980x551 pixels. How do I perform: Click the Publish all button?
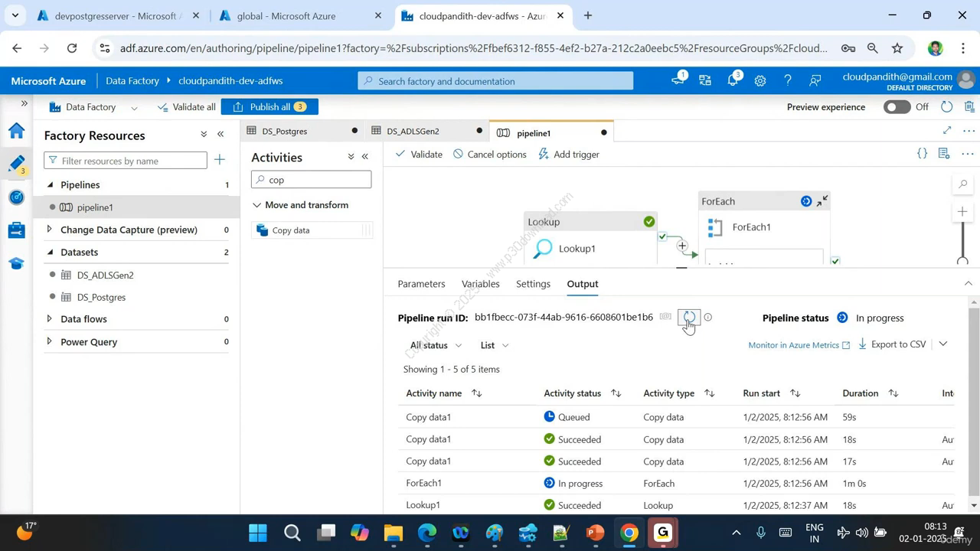pos(269,107)
